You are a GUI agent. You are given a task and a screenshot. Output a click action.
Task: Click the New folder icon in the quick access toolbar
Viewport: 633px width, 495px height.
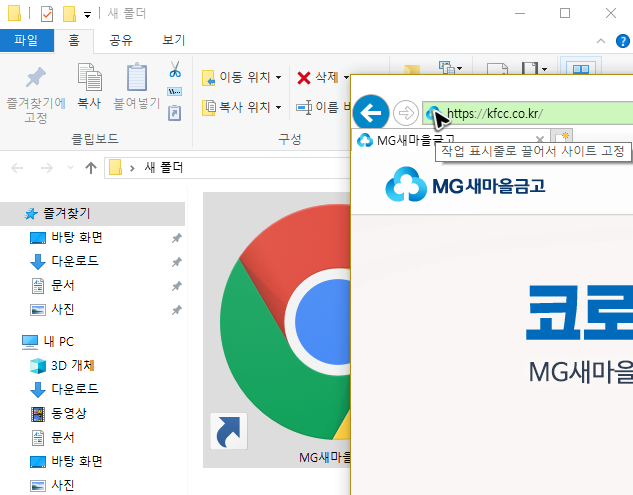point(69,14)
